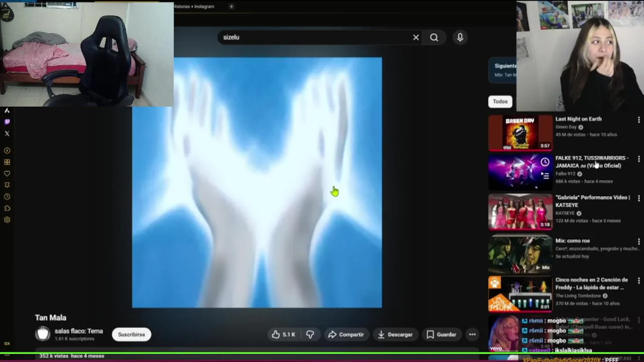
Task: Dislike the Tan Mala video
Action: (x=310, y=334)
